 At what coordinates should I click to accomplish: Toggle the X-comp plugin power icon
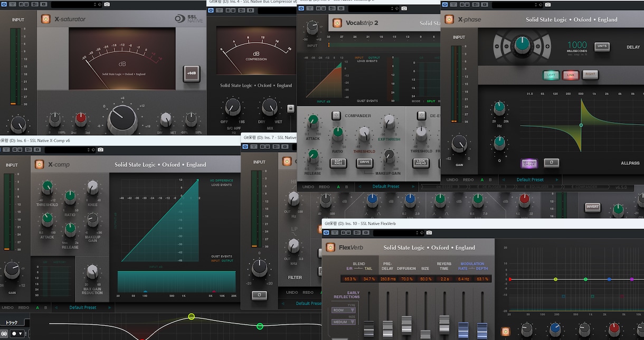pyautogui.click(x=39, y=165)
